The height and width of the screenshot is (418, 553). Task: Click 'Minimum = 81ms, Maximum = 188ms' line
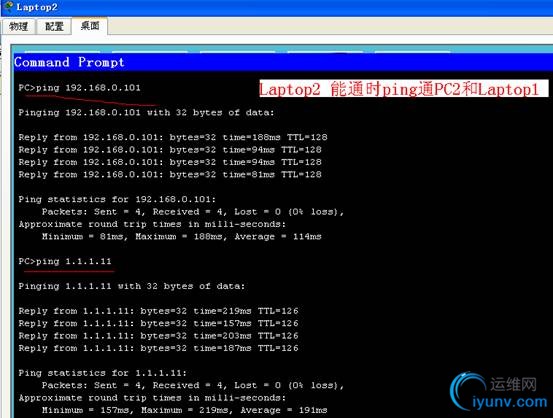pyautogui.click(x=182, y=236)
